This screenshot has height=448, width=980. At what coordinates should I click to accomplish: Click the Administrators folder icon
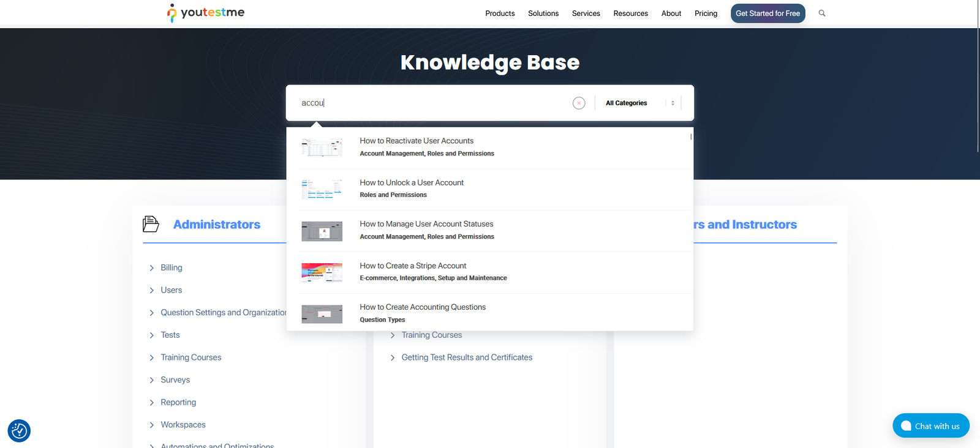[151, 224]
